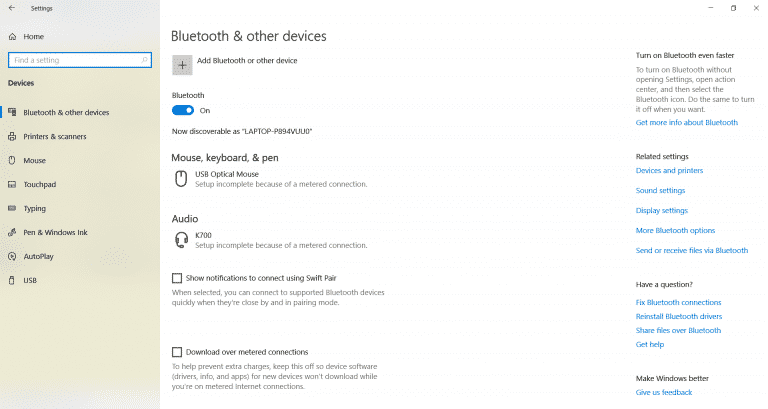
Task: Click the USB Optical Mouse icon
Action: click(x=182, y=179)
